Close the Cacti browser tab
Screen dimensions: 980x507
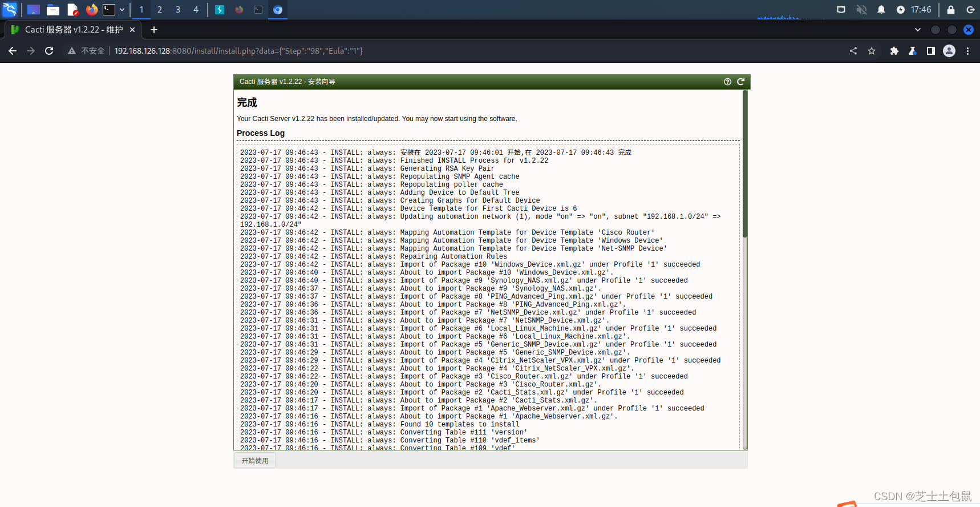click(x=132, y=30)
